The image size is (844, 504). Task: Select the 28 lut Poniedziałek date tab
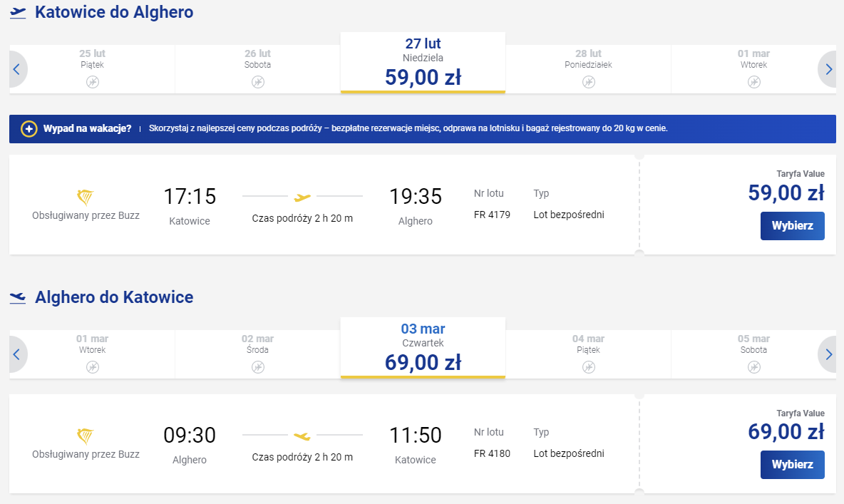tap(588, 69)
